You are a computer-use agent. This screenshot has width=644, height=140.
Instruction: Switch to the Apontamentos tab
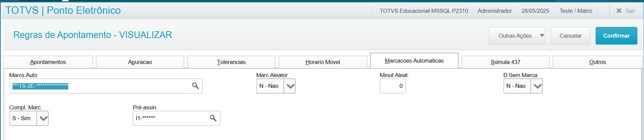(48, 62)
